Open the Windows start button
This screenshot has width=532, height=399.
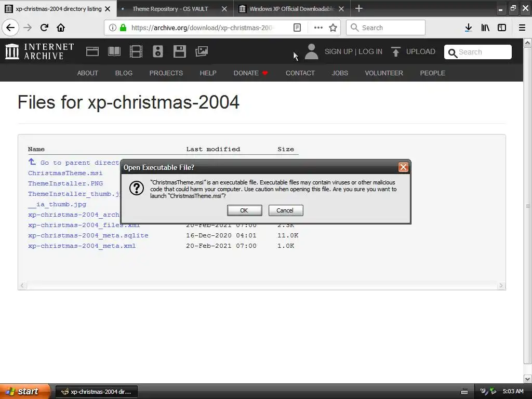[x=25, y=391]
